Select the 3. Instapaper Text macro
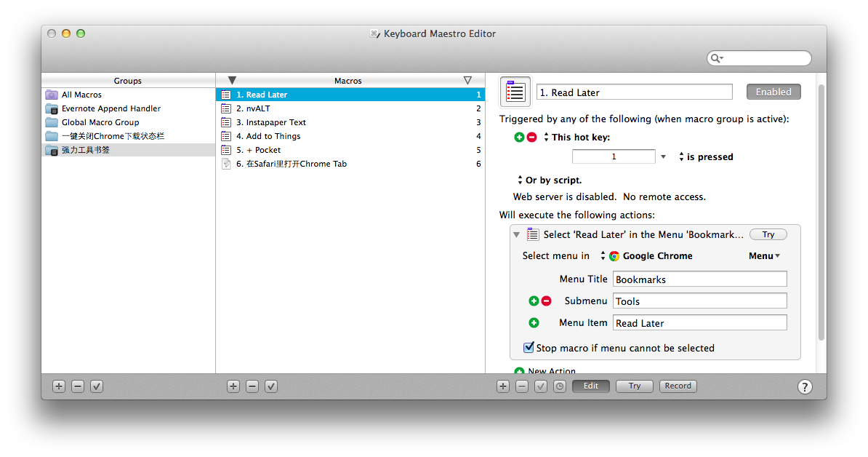The image size is (868, 457). pyautogui.click(x=350, y=122)
